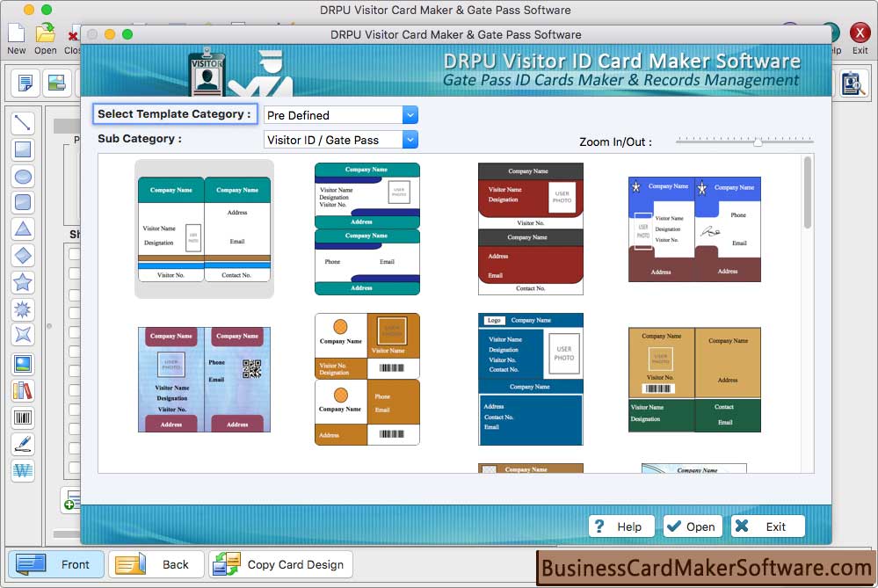Select the orange barcode template

click(367, 379)
